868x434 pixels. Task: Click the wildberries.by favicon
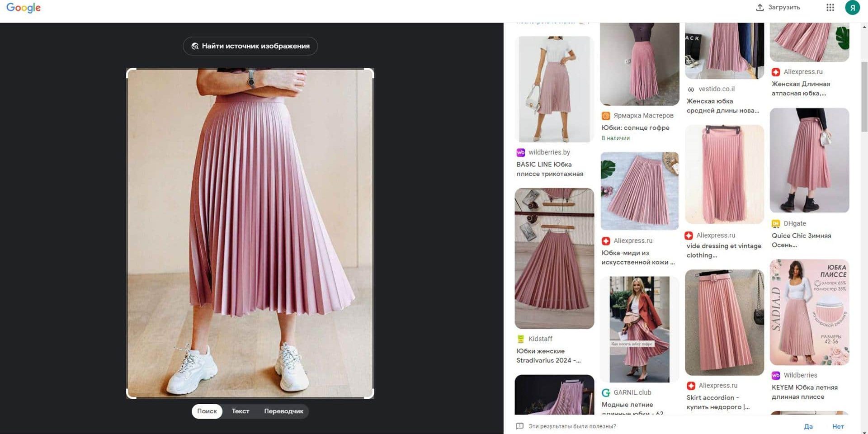coord(521,152)
